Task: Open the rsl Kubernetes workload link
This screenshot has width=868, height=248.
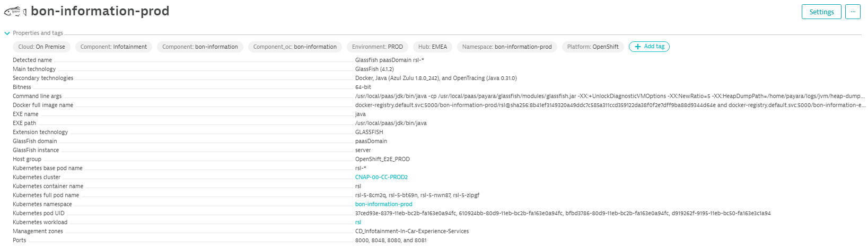Action: pos(358,222)
